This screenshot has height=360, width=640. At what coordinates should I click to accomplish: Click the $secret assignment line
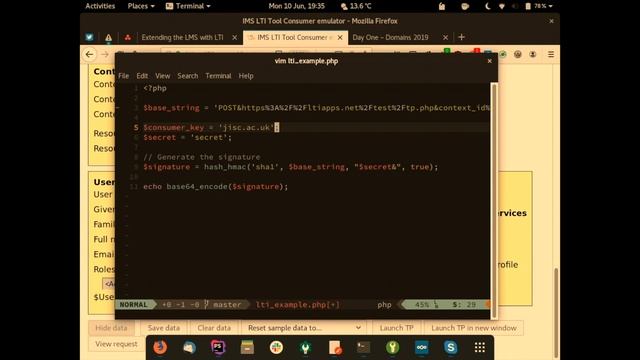tap(187, 138)
